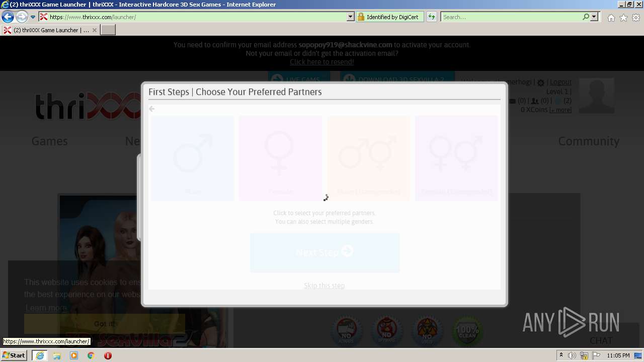This screenshot has width=644, height=362.
Task: Click the Identified by DigiCert security lock
Action: click(390, 17)
